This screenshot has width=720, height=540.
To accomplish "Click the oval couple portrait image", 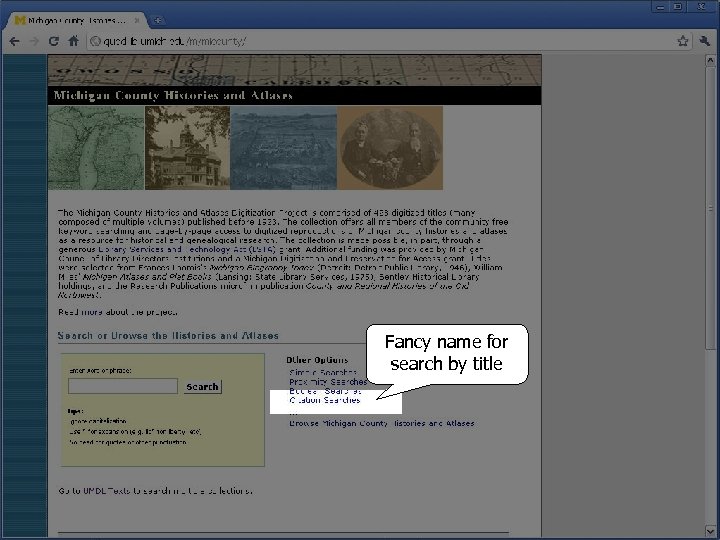I will tap(390, 148).
